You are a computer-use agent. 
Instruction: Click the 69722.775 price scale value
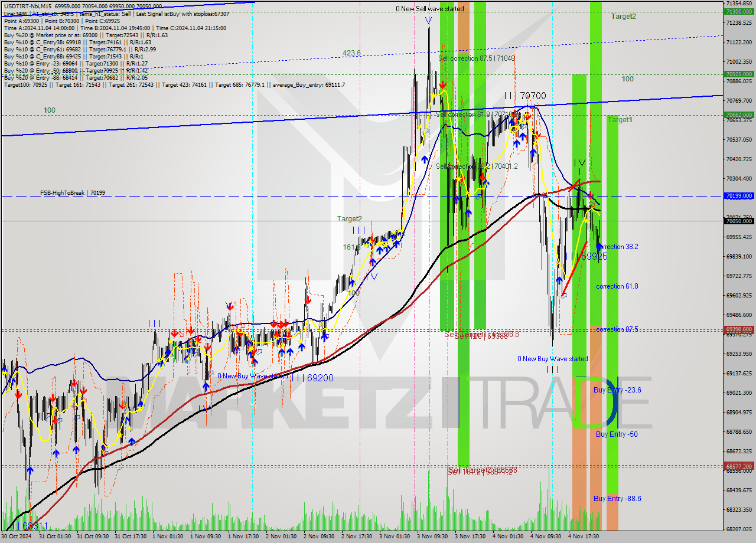739,276
